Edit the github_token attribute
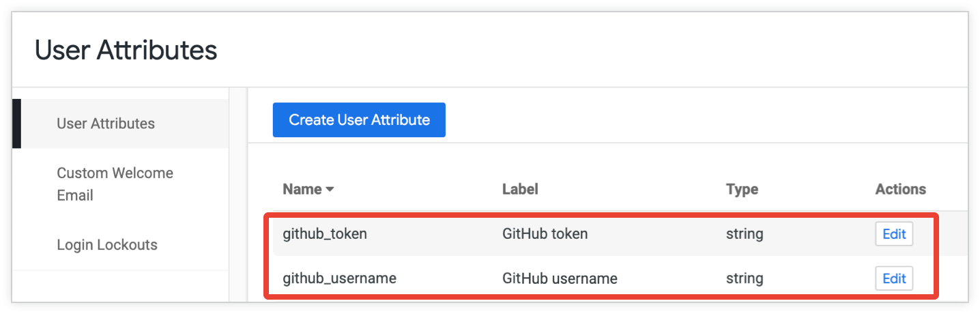980x314 pixels. (x=894, y=234)
